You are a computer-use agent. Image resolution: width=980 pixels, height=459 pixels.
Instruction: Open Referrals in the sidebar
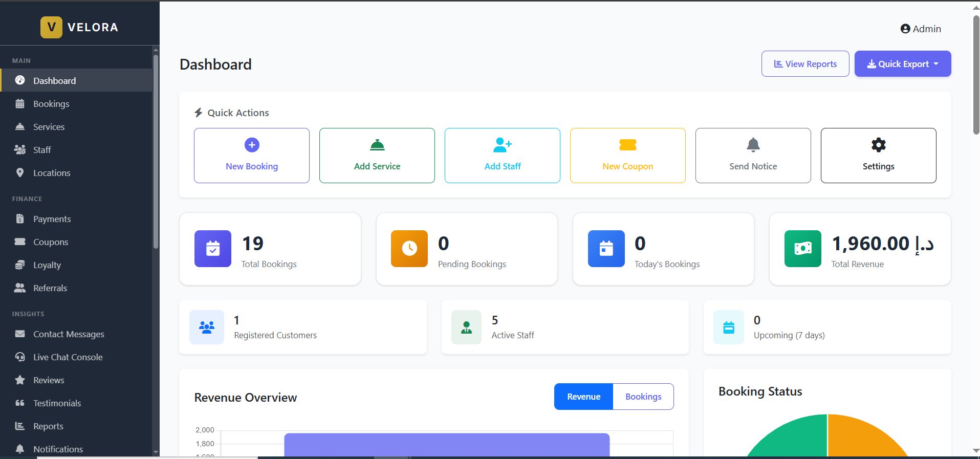tap(76, 288)
